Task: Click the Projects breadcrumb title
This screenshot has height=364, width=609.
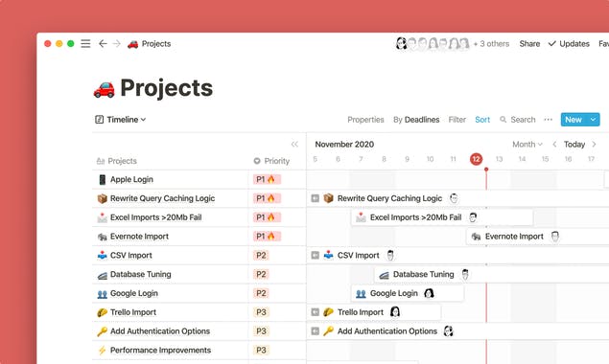Action: pos(156,43)
